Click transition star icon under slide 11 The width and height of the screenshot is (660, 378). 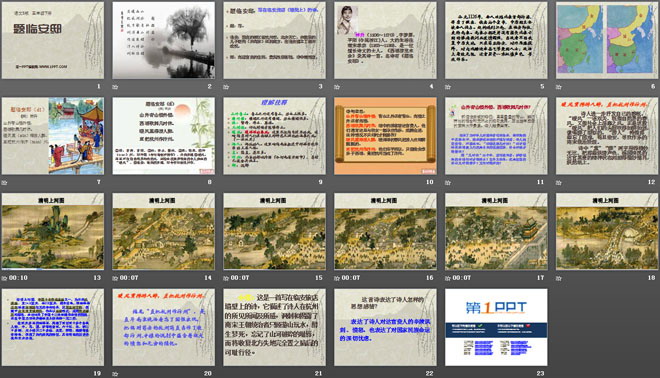[x=448, y=182]
